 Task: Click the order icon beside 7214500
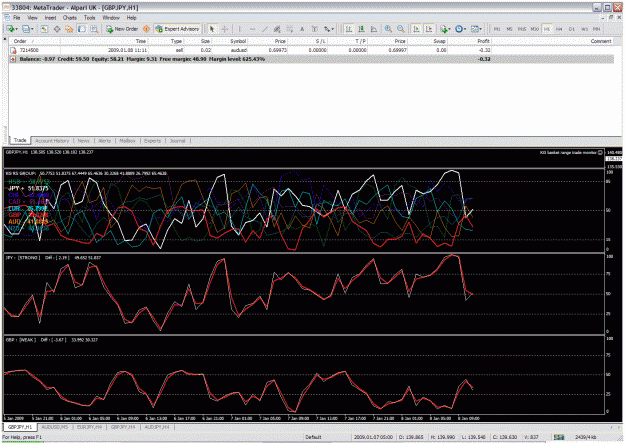tap(13, 50)
